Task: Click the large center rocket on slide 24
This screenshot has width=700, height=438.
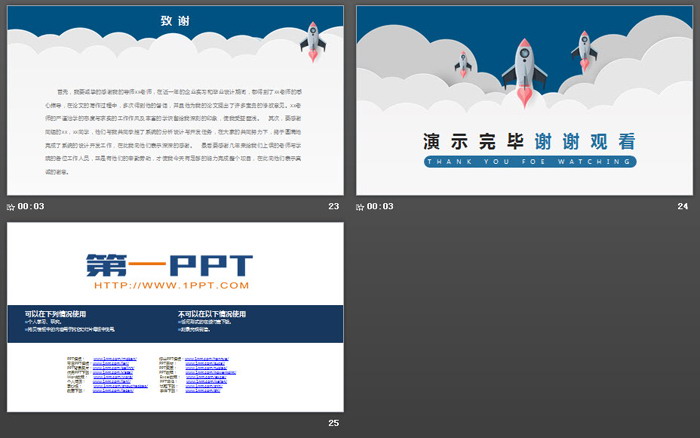Action: 525,74
